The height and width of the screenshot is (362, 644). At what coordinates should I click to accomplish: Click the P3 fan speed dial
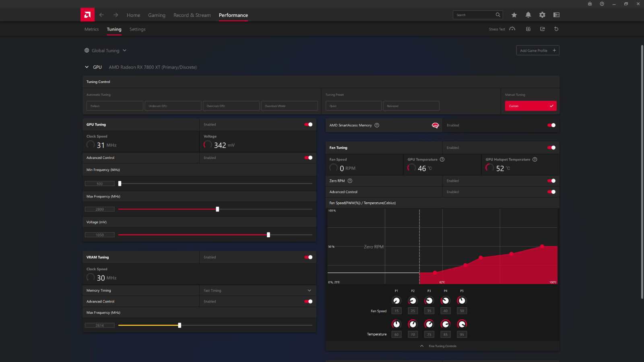429,300
